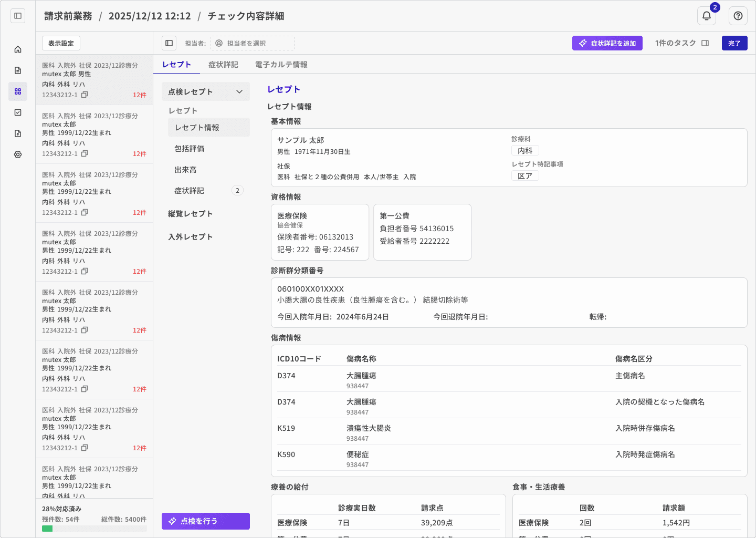Open the checklist icon in the sidebar
This screenshot has width=756, height=538.
[x=18, y=112]
